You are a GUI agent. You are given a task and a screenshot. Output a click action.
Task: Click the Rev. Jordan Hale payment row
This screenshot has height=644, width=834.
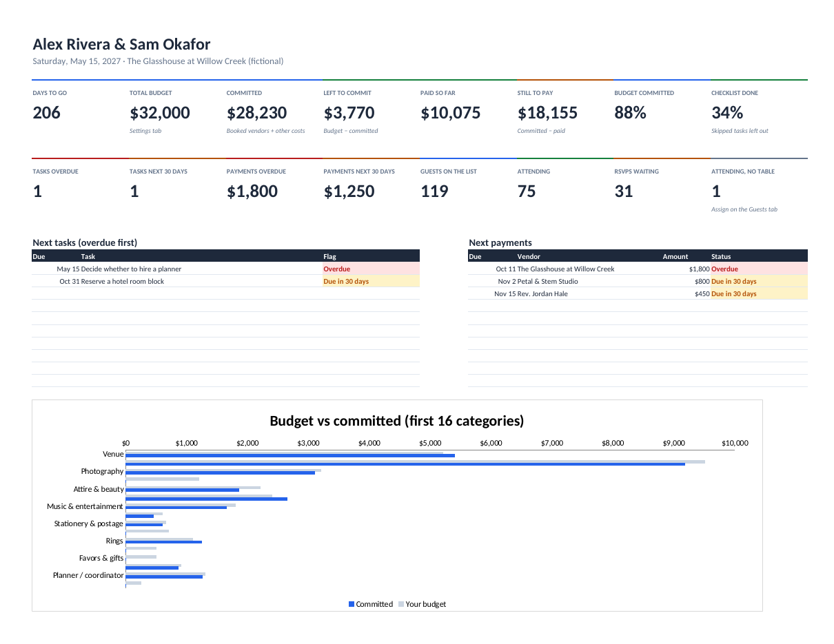coord(638,293)
